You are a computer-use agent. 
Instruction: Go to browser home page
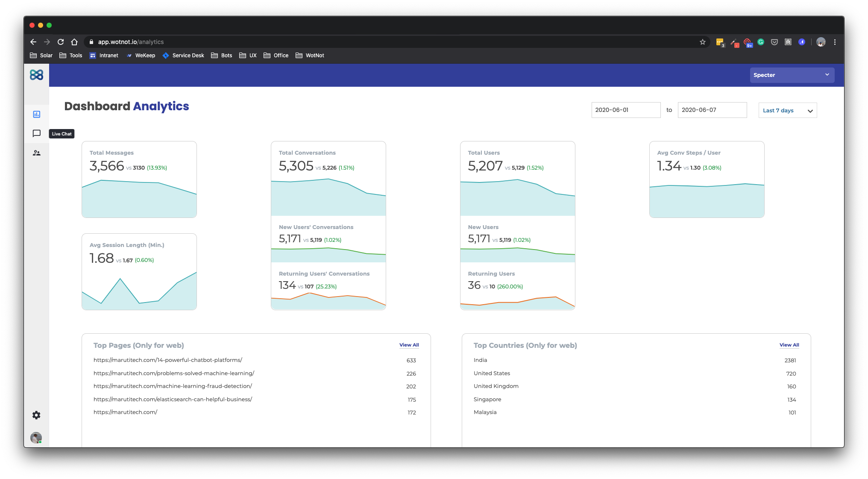point(74,42)
